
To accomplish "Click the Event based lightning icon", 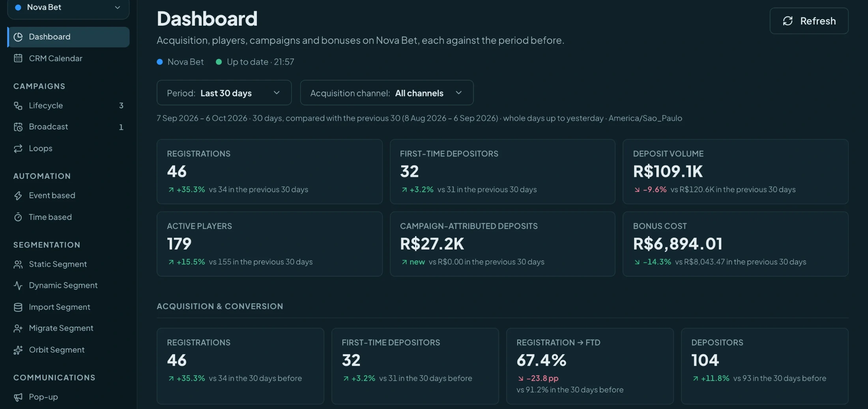I will point(18,195).
